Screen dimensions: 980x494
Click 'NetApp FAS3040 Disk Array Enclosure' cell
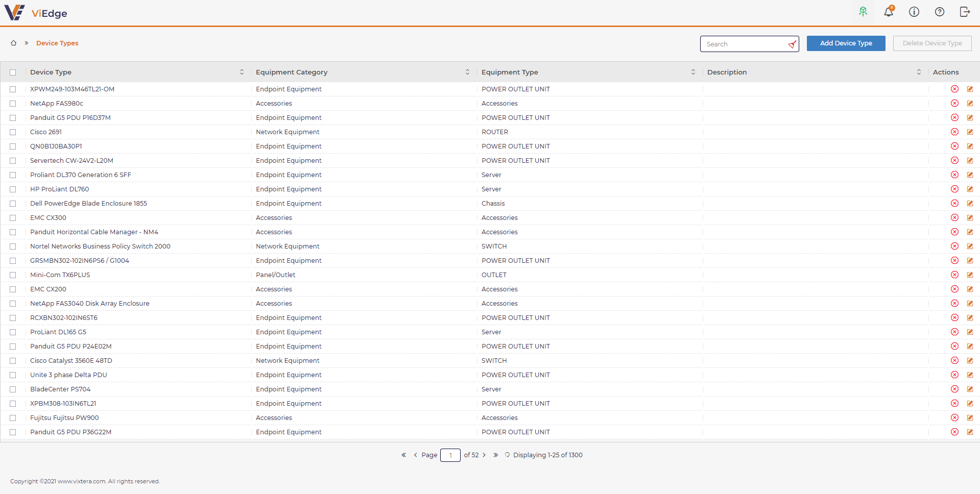coord(90,303)
